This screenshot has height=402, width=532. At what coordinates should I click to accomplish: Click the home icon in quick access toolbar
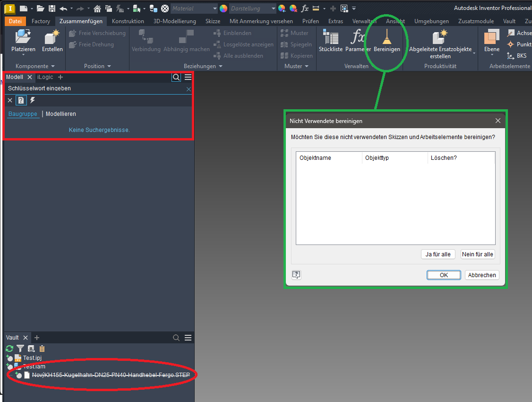[97, 9]
